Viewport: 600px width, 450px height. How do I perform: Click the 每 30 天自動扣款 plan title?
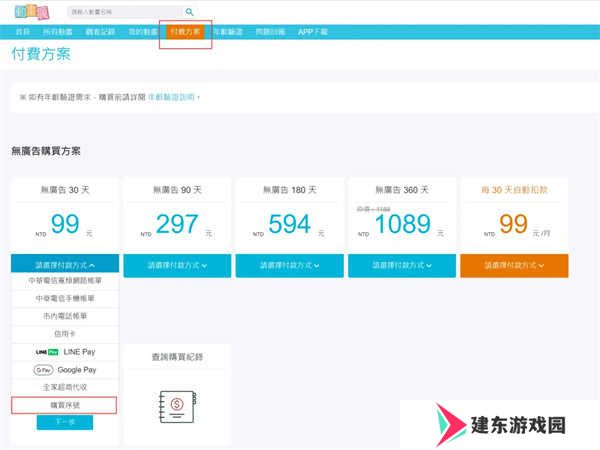[514, 190]
